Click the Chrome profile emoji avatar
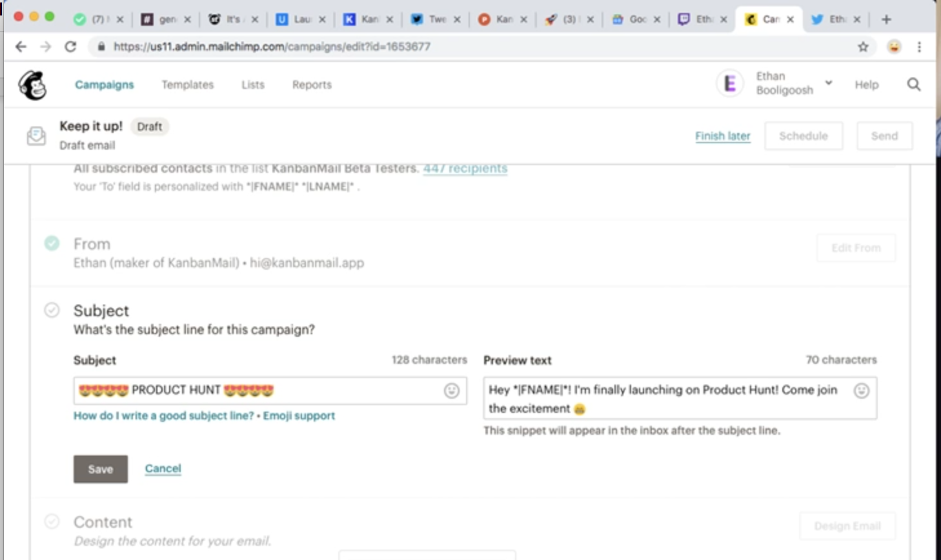The height and width of the screenshot is (560, 941). [x=894, y=46]
